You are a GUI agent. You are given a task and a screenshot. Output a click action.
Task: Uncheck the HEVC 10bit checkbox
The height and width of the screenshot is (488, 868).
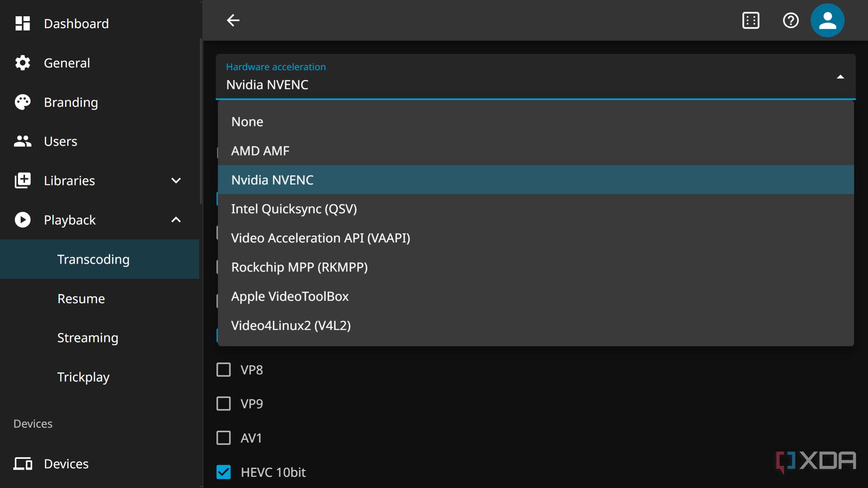tap(223, 472)
